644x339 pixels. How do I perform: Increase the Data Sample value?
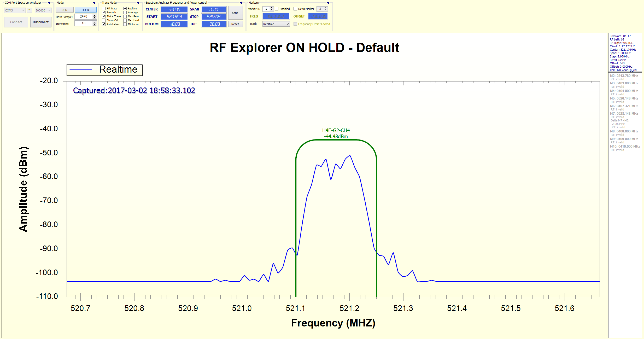click(95, 15)
